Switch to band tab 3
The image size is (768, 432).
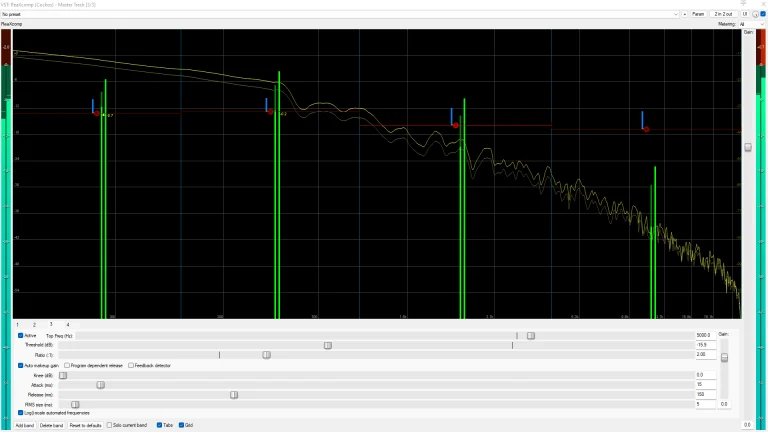(x=51, y=324)
